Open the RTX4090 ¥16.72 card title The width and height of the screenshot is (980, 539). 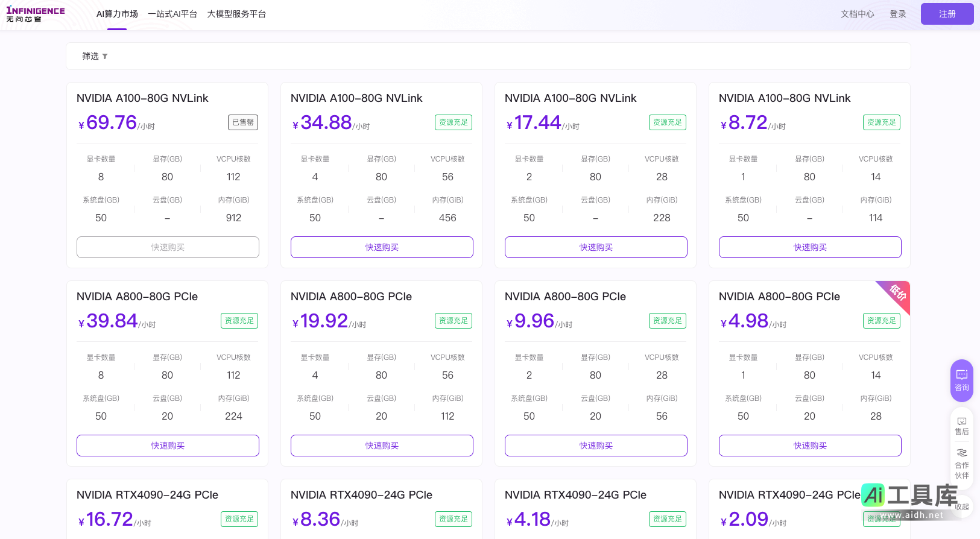(147, 495)
